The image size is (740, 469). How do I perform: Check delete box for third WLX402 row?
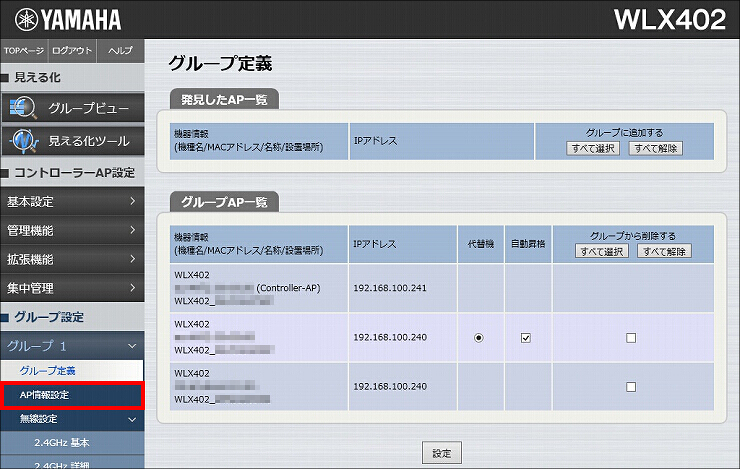[631, 387]
